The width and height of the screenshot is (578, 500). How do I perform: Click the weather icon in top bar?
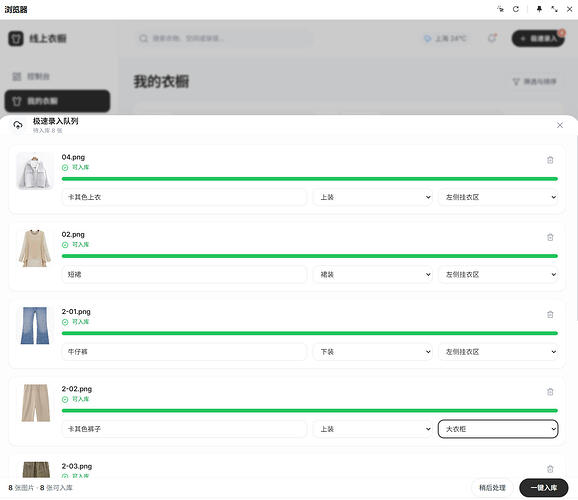click(x=428, y=38)
